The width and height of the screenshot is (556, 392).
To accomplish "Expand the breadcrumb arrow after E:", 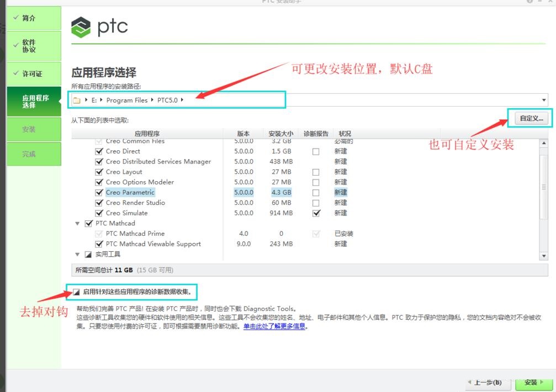I will click(102, 100).
